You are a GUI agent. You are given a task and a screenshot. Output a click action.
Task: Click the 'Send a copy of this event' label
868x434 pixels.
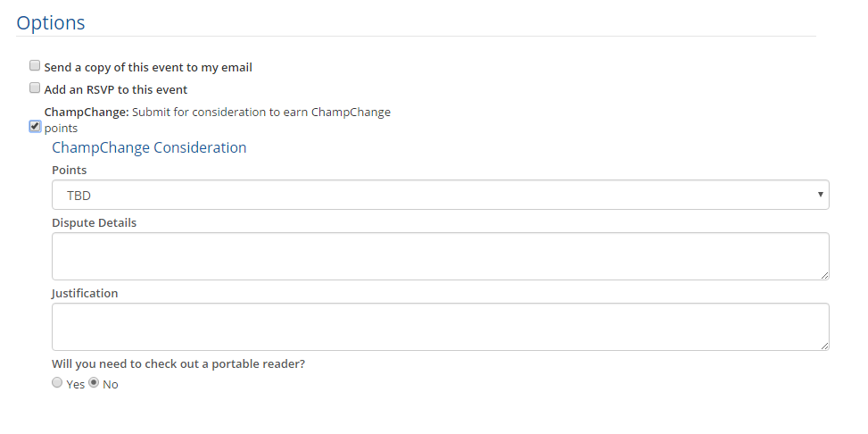pyautogui.click(x=148, y=67)
